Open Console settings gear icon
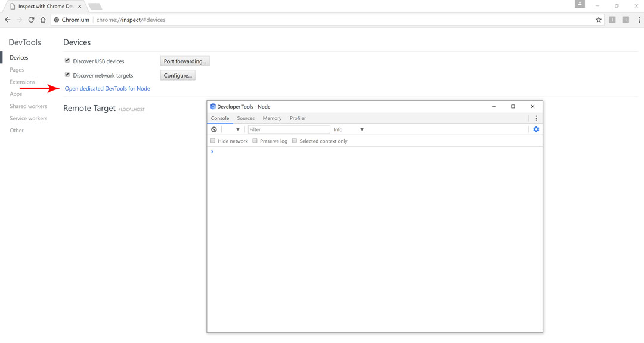Image resolution: width=644 pixels, height=343 pixels. pos(536,129)
